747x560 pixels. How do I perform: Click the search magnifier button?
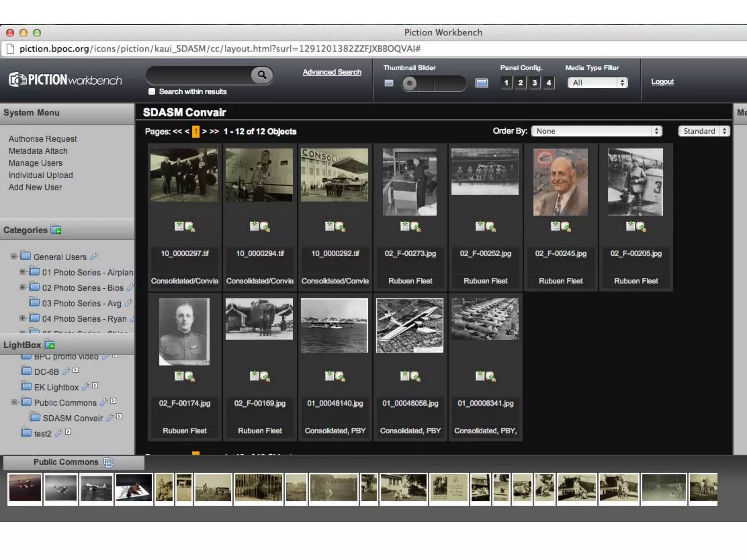pos(262,75)
